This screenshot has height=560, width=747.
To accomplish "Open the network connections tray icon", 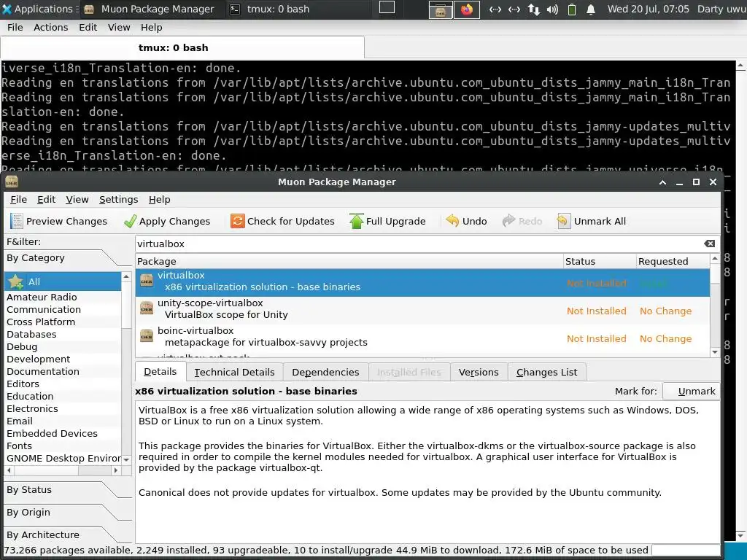I will click(x=533, y=9).
